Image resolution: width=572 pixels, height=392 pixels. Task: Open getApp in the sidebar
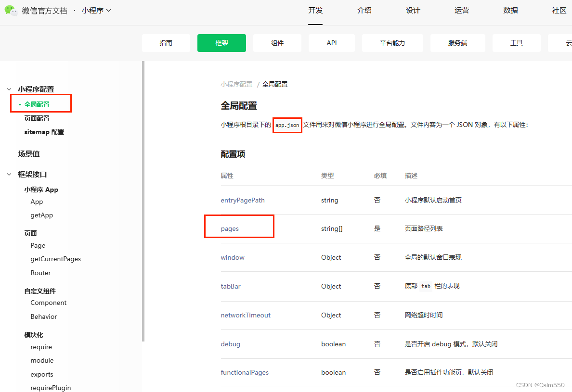(x=41, y=215)
